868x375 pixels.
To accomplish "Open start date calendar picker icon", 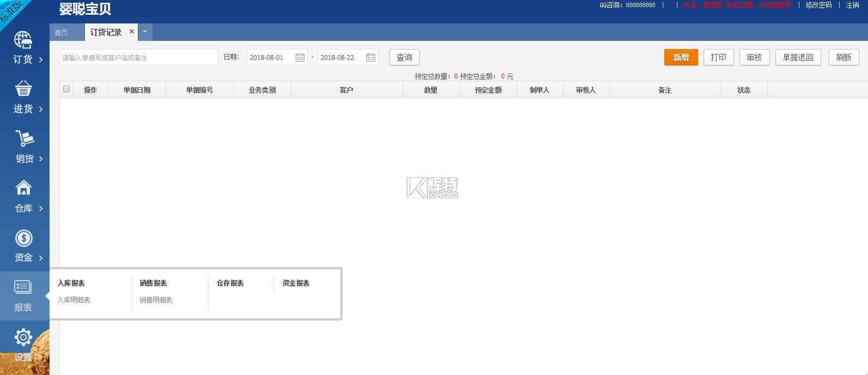I will coord(299,57).
